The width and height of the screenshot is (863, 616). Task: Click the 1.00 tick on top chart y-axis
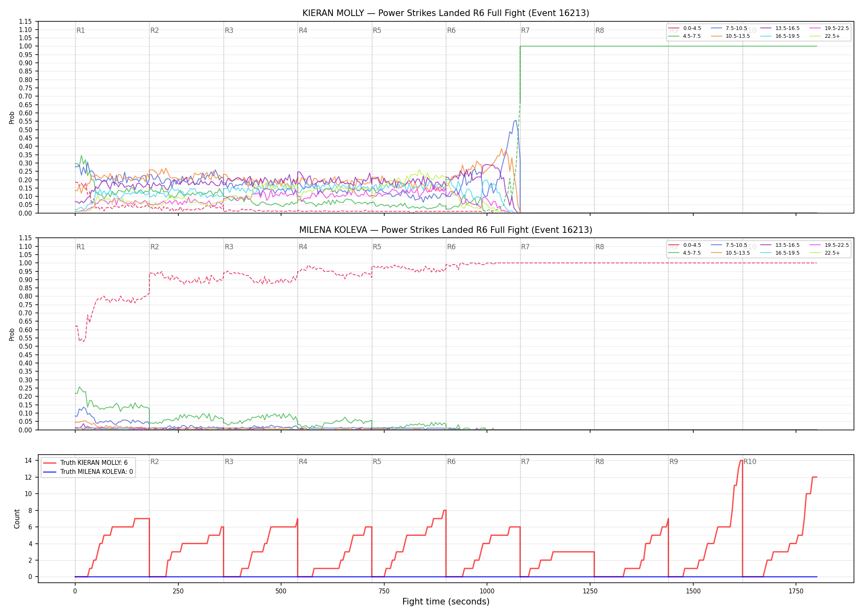[x=25, y=46]
